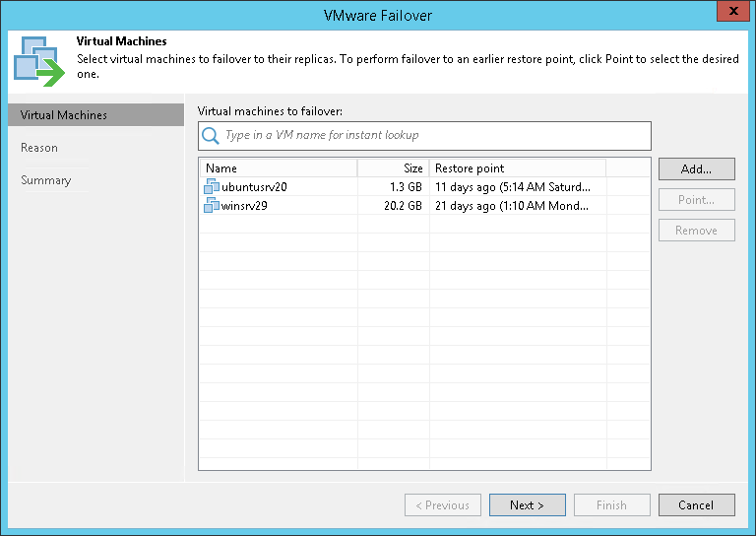The height and width of the screenshot is (536, 756).
Task: Click the 1.3 GB size cell
Action: (x=406, y=186)
